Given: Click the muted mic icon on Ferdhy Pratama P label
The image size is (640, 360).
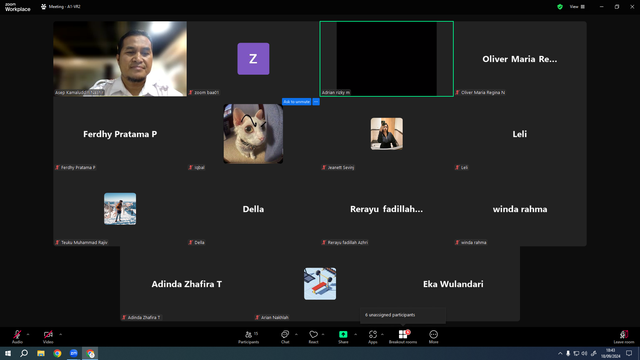Looking at the screenshot, I should (58, 167).
